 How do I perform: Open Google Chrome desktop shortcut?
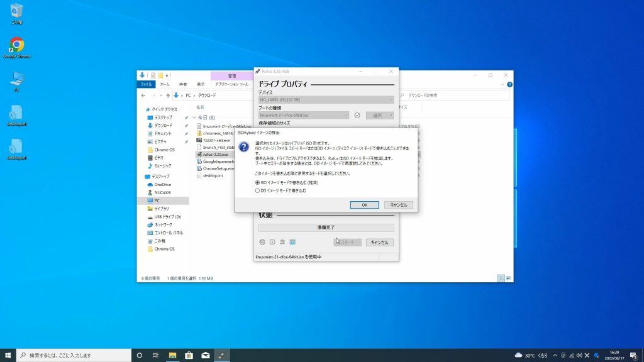pos(17,45)
